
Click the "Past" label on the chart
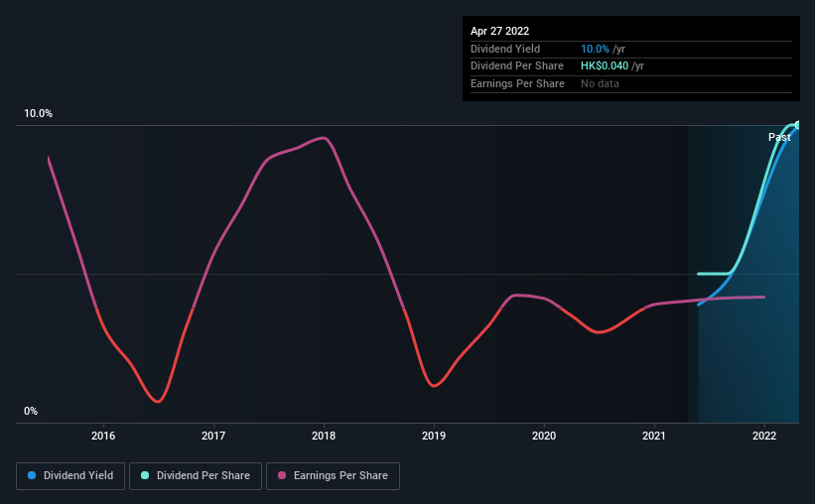tap(779, 138)
